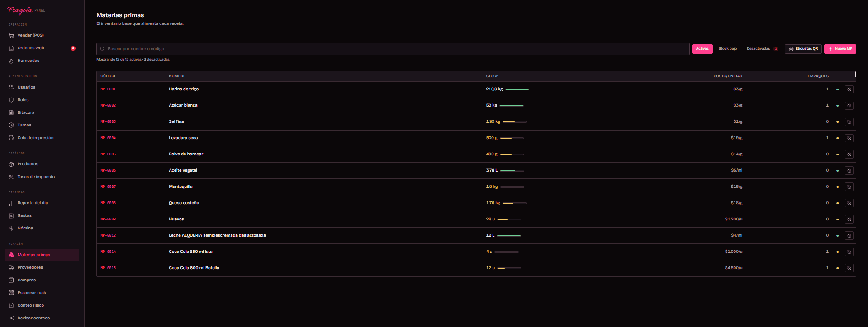This screenshot has height=327, width=868.
Task: Open Órdenes web in the sidebar
Action: pyautogui.click(x=42, y=48)
